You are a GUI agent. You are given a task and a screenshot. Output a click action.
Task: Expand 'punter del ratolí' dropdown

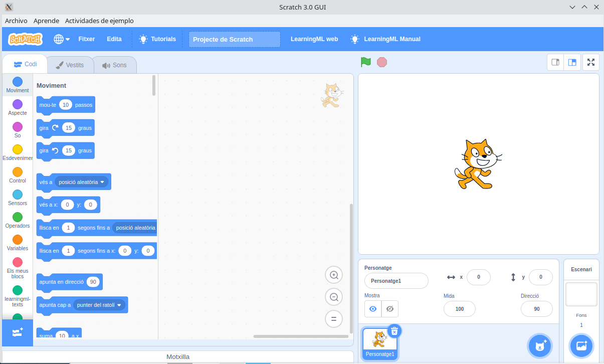[x=119, y=305]
